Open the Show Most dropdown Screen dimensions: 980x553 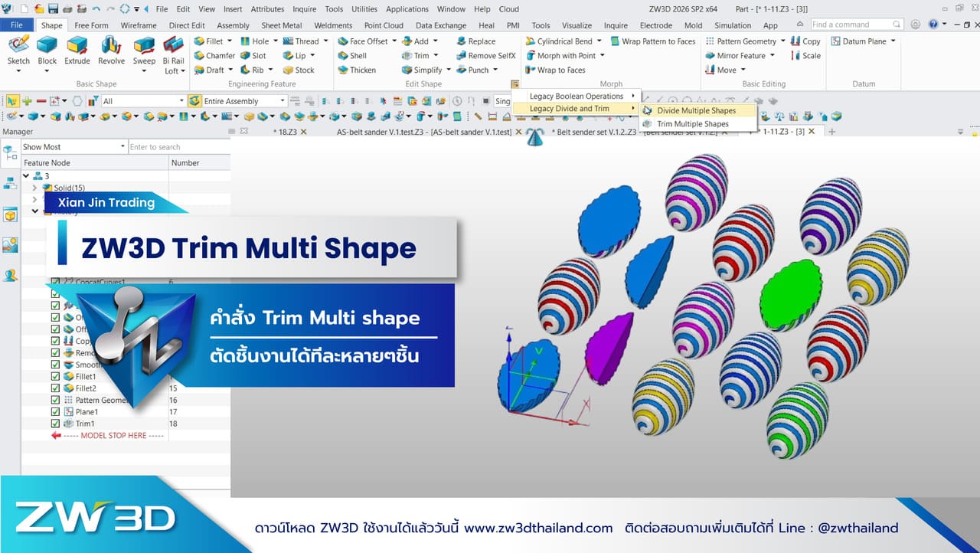tap(73, 146)
